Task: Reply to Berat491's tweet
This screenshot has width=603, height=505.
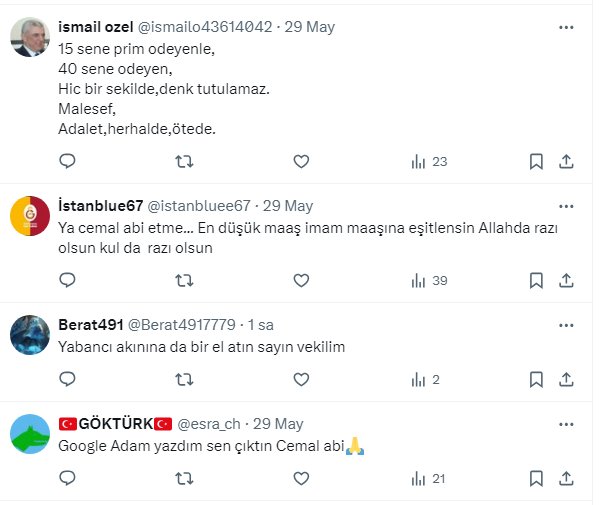Action: [67, 379]
